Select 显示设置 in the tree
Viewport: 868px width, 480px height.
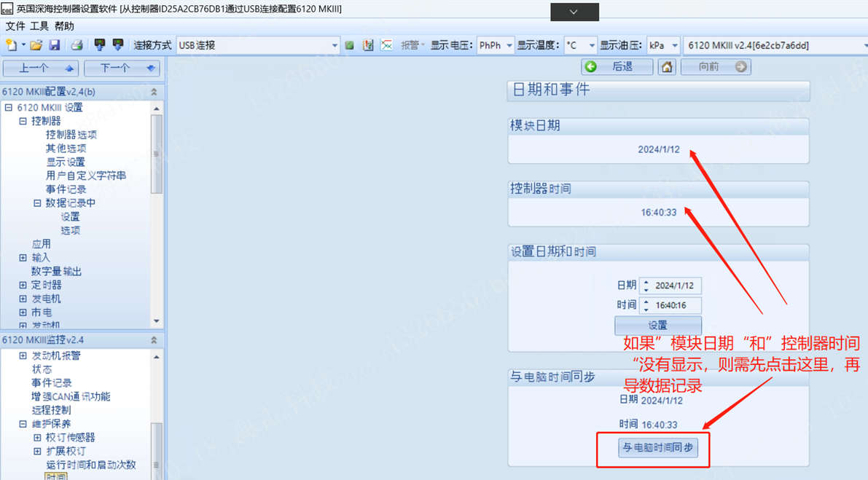66,162
